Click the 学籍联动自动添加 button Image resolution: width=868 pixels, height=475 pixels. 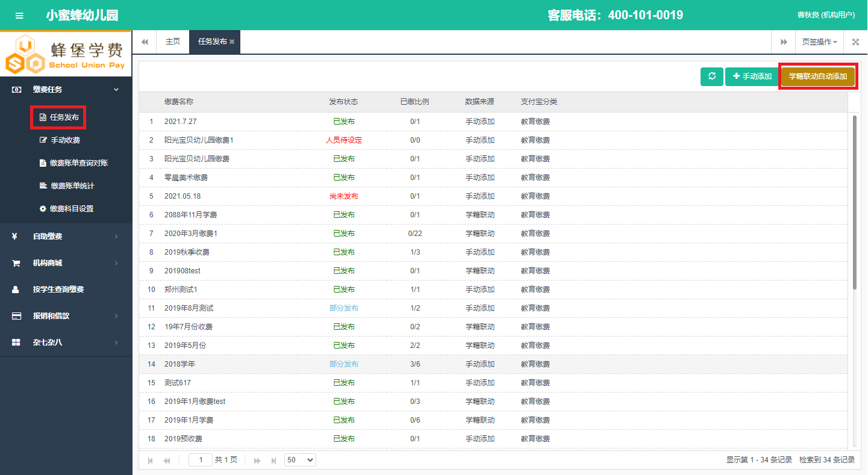click(x=817, y=76)
